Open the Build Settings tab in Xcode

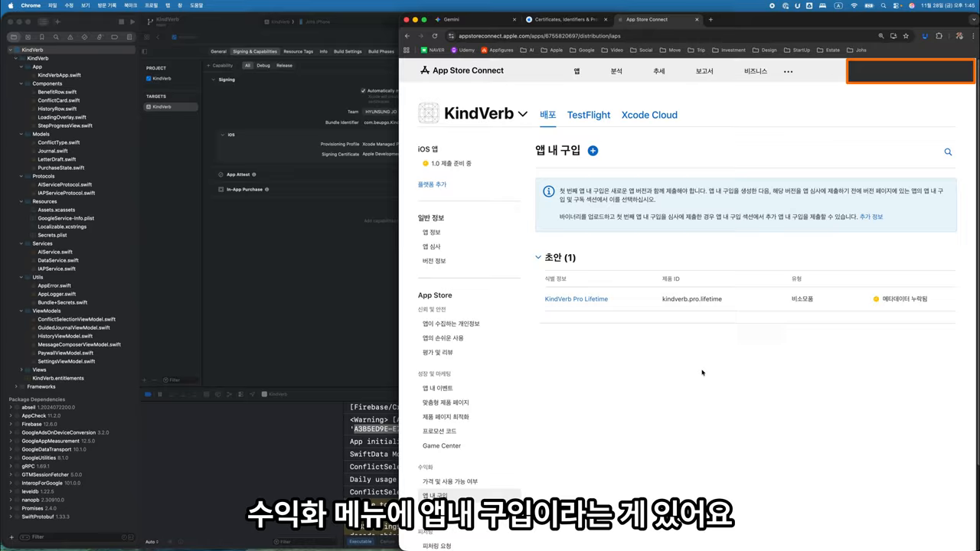[348, 52]
